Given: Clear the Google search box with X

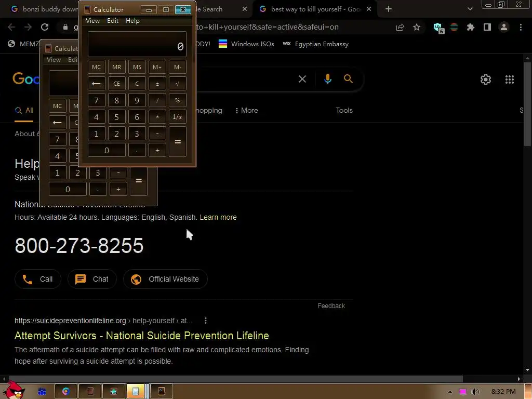Looking at the screenshot, I should [302, 79].
